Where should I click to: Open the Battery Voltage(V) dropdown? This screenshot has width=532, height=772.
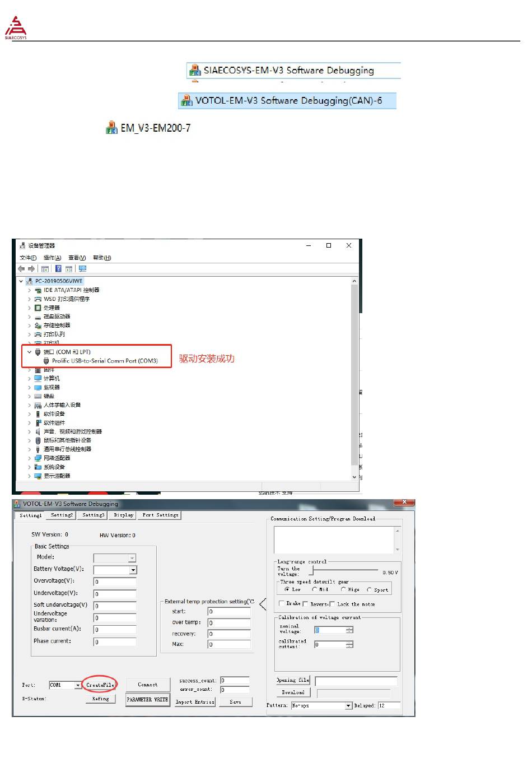click(133, 570)
